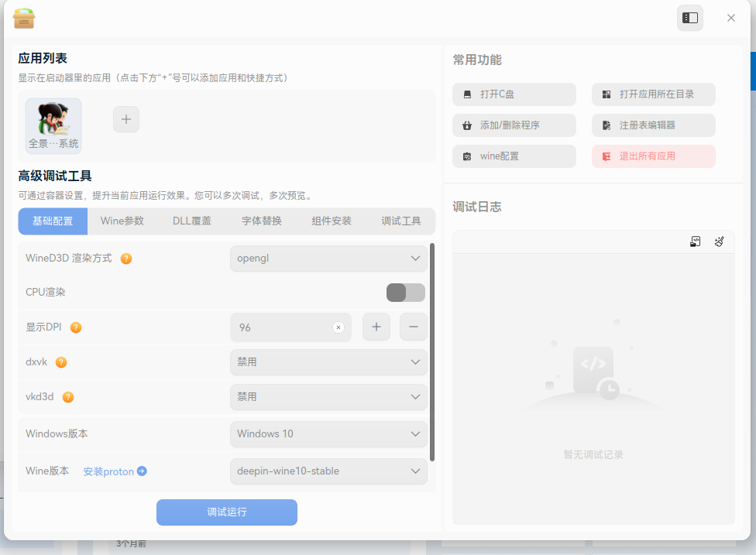Open the Windows版本 dropdown
Viewport: 756px width, 555px height.
[x=328, y=433]
